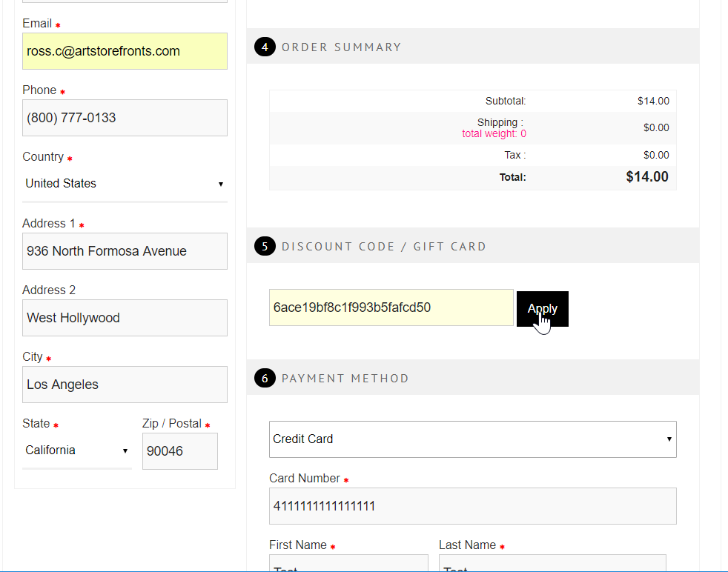Click the Address 2 field

point(125,318)
